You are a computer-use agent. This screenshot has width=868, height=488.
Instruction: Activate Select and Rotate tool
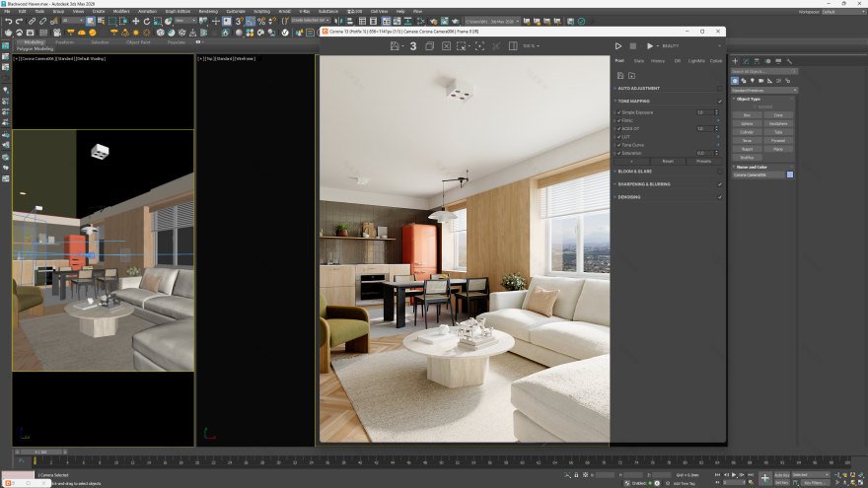click(147, 21)
